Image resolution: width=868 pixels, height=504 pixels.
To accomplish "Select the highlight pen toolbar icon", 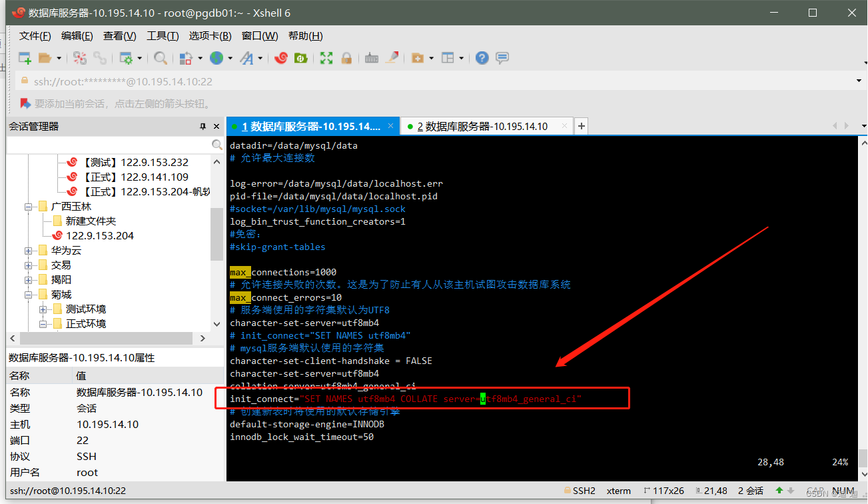I will [x=390, y=58].
